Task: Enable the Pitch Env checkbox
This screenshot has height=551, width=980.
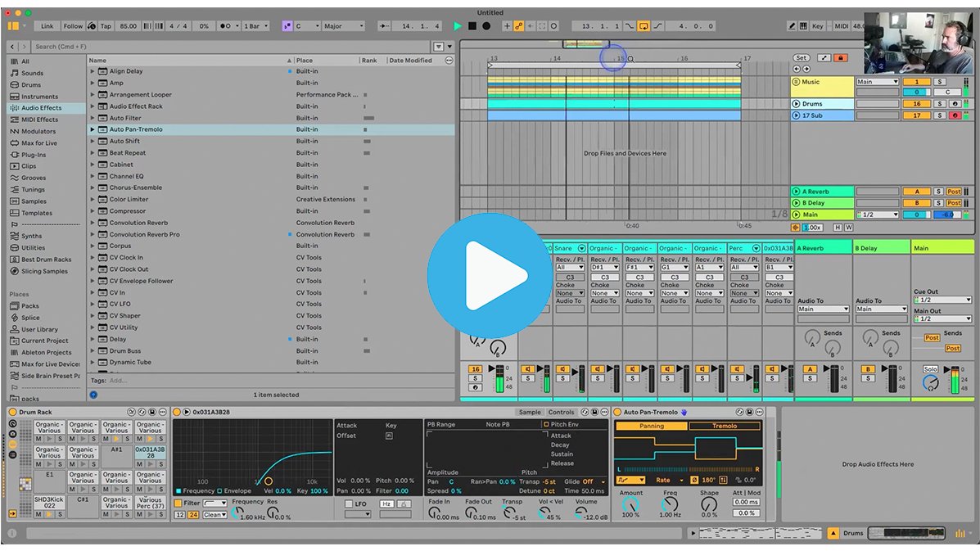Action: click(545, 424)
